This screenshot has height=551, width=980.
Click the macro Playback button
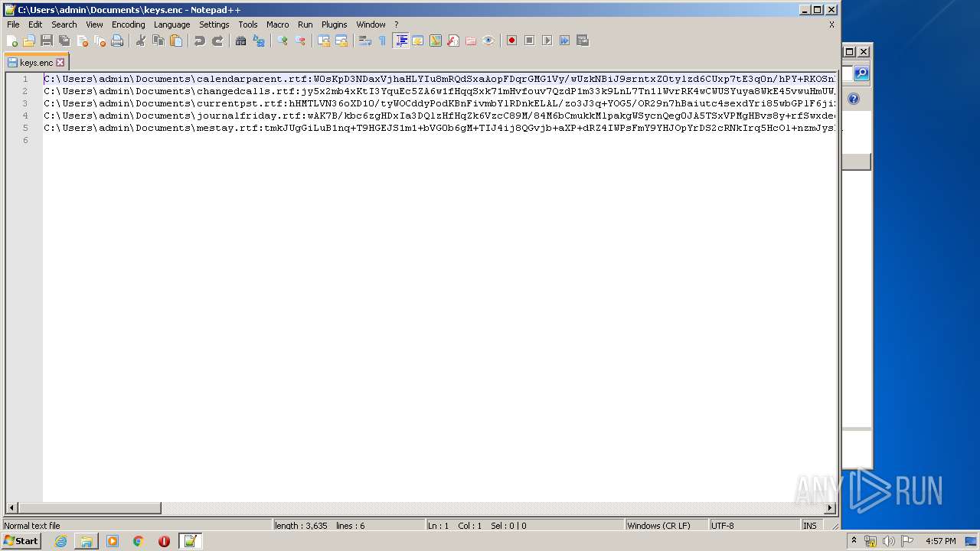pos(547,41)
